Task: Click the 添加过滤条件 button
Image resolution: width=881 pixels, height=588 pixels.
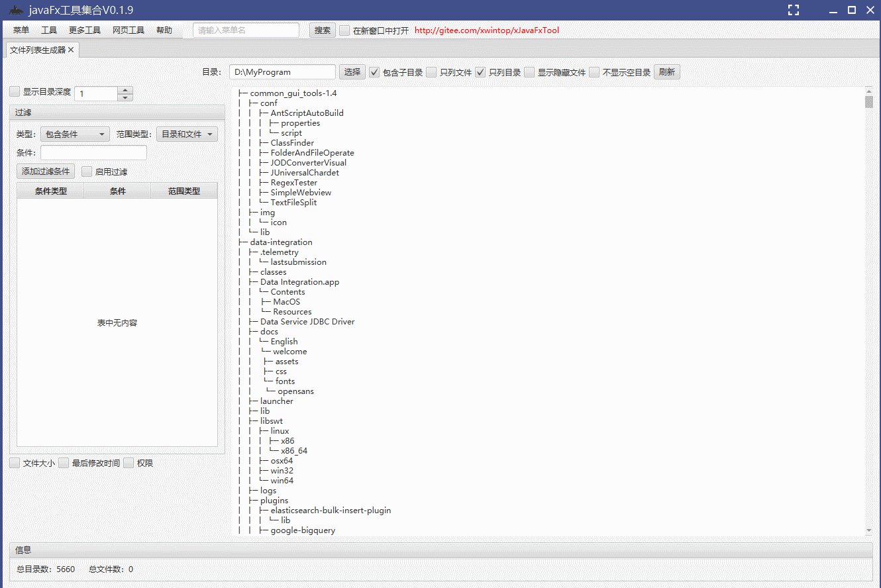Action: coord(46,171)
